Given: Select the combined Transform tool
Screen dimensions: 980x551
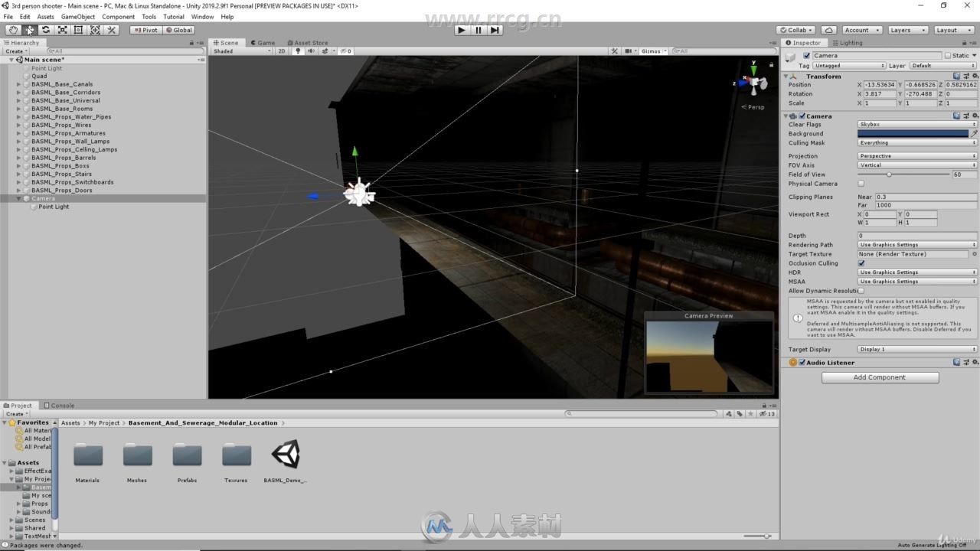Looking at the screenshot, I should tap(95, 30).
